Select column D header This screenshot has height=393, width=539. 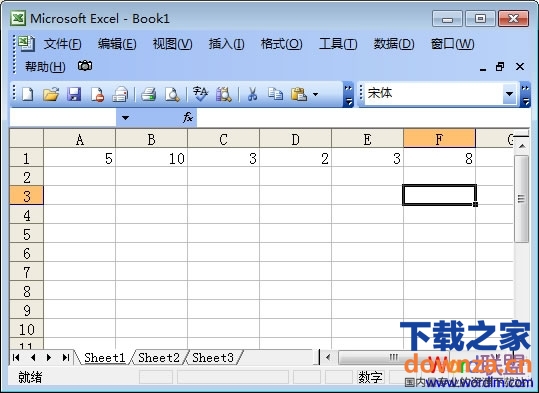point(295,139)
